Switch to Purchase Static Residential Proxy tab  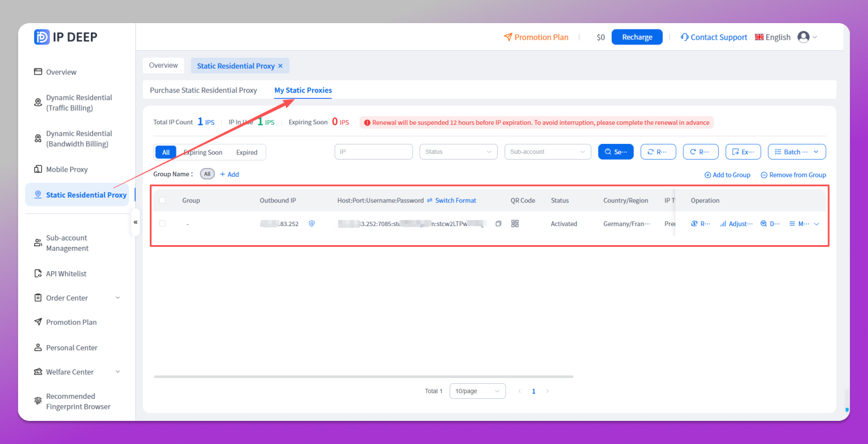click(203, 90)
